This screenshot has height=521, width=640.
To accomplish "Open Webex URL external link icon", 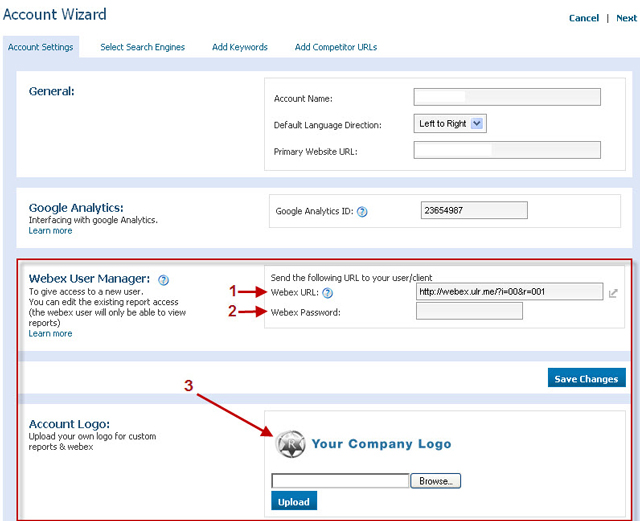I will click(613, 293).
